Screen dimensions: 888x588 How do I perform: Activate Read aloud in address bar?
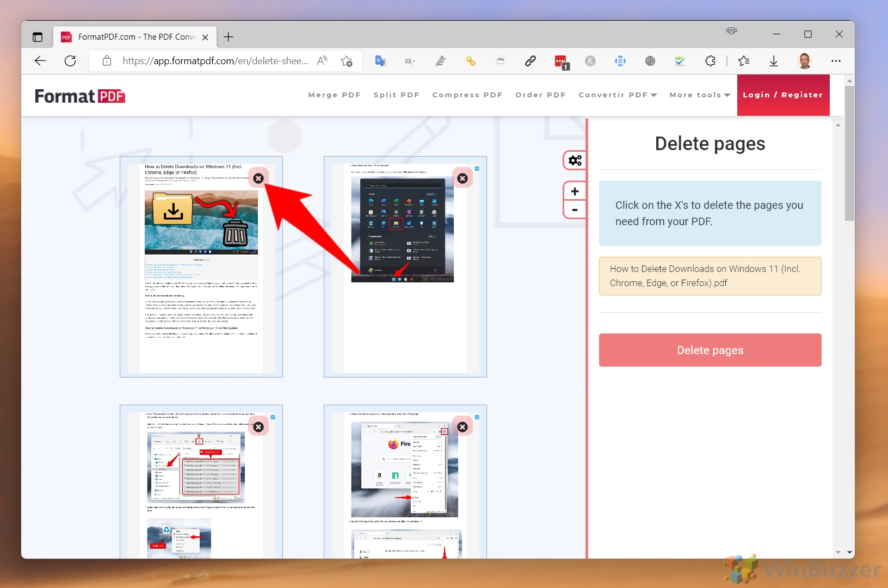click(x=322, y=60)
